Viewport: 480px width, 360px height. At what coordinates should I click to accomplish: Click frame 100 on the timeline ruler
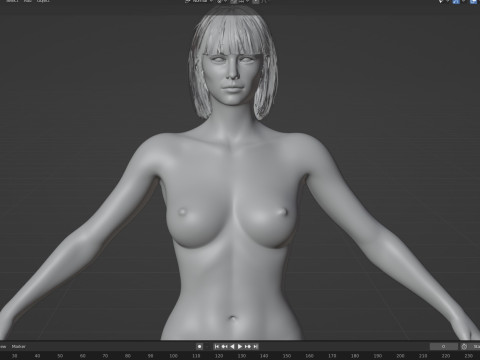pyautogui.click(x=173, y=356)
